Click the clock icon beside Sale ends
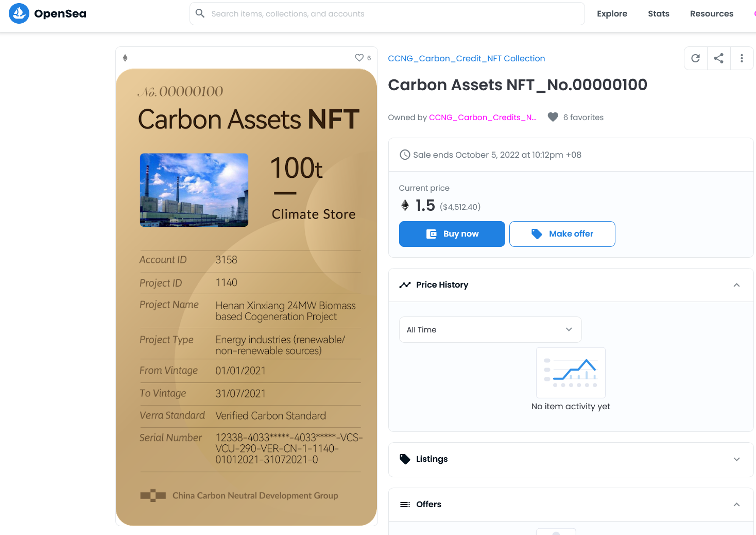756x535 pixels. [x=405, y=155]
